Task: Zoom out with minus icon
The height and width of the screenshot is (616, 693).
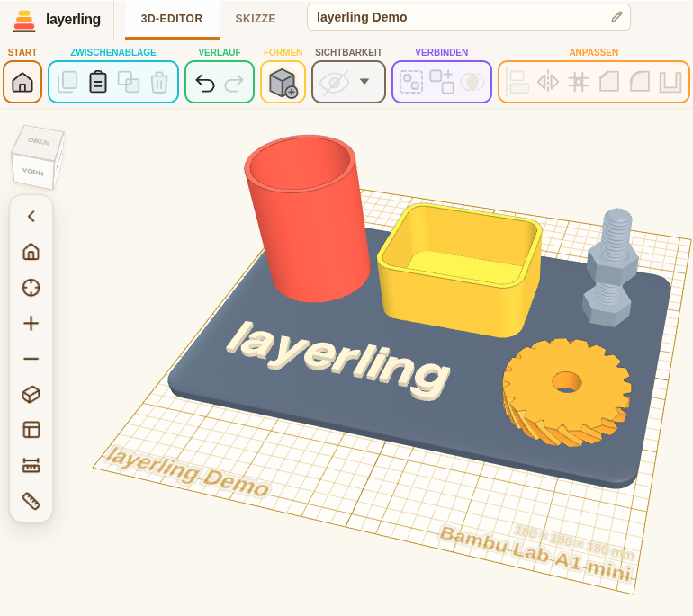Action: tap(31, 359)
